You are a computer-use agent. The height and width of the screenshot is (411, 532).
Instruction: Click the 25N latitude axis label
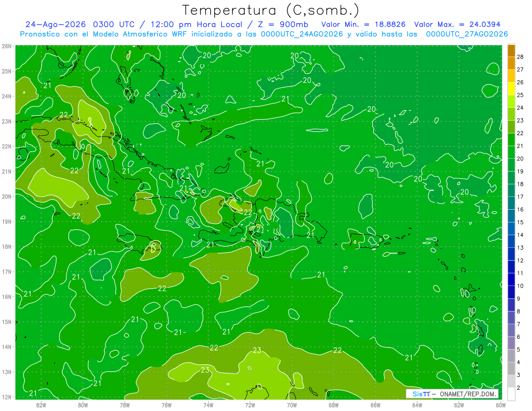point(7,71)
